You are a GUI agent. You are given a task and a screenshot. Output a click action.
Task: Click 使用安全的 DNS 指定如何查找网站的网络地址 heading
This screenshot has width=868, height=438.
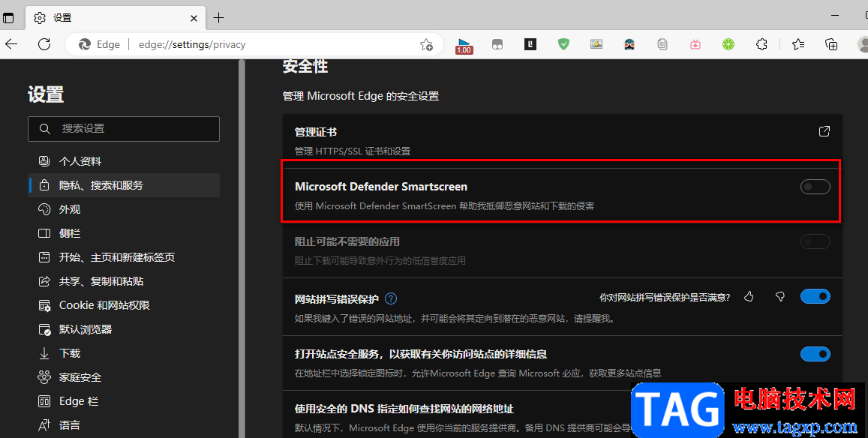(x=404, y=409)
